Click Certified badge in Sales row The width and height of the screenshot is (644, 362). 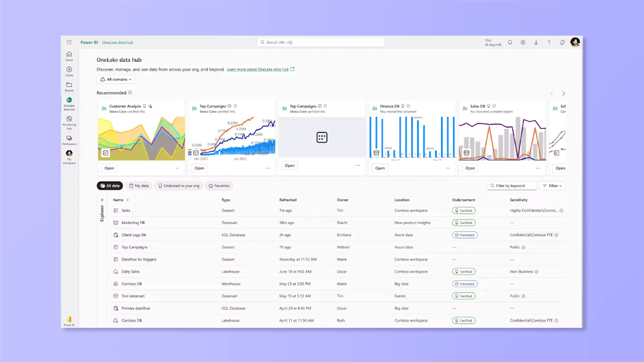[464, 210]
